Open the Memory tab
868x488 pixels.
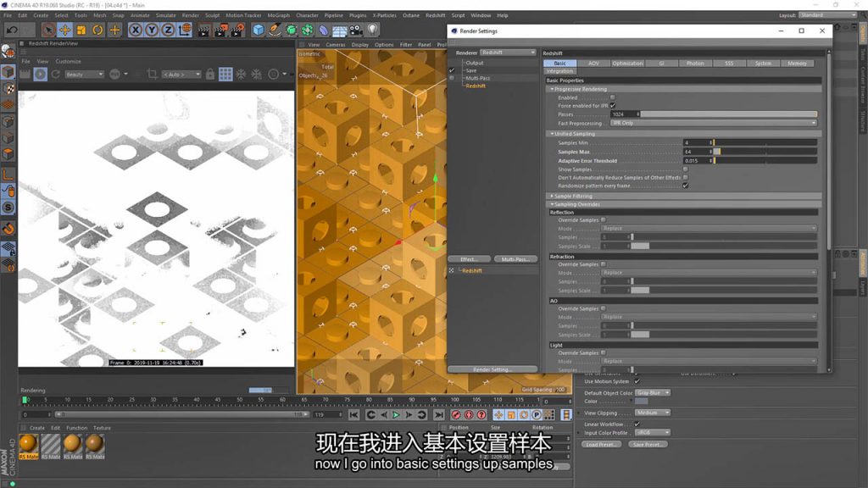(797, 63)
